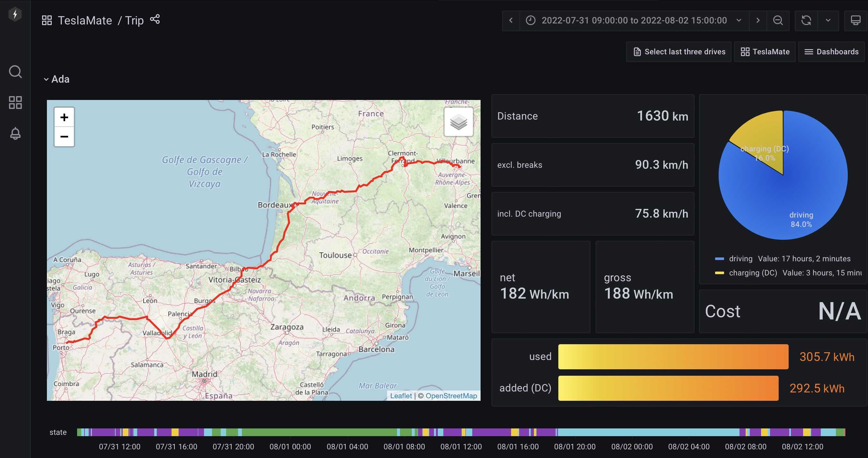Click Select last three drives link
This screenshot has width=868, height=458.
pyautogui.click(x=679, y=51)
